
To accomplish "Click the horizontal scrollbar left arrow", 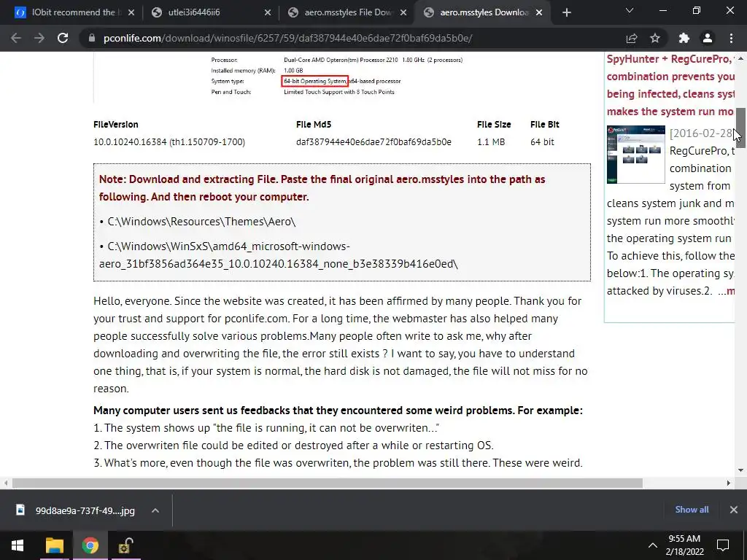I will click(6, 483).
